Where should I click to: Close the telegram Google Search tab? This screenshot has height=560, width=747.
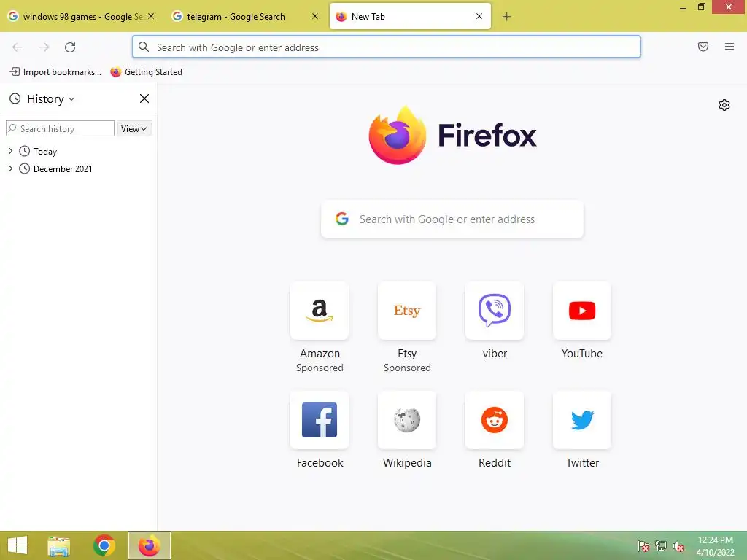click(315, 16)
